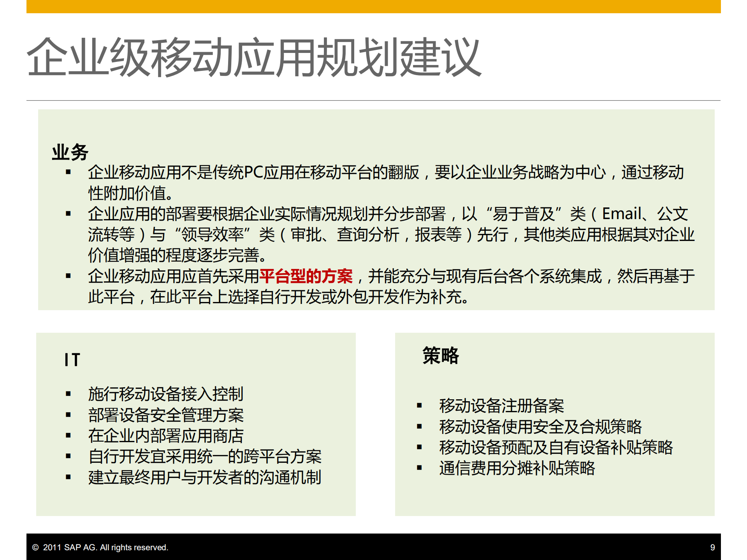Select the 策略 section heading
The image size is (747, 560).
(x=440, y=356)
